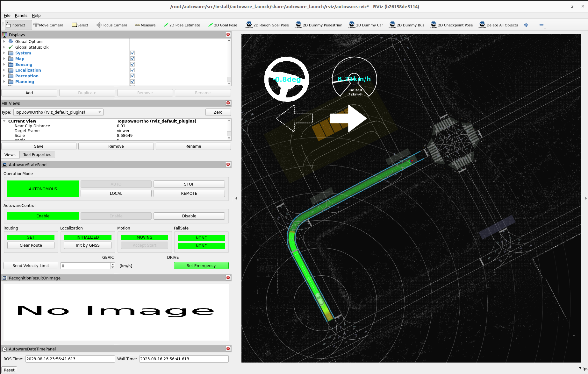Select the Interact tool
The image size is (588, 374).
point(18,25)
